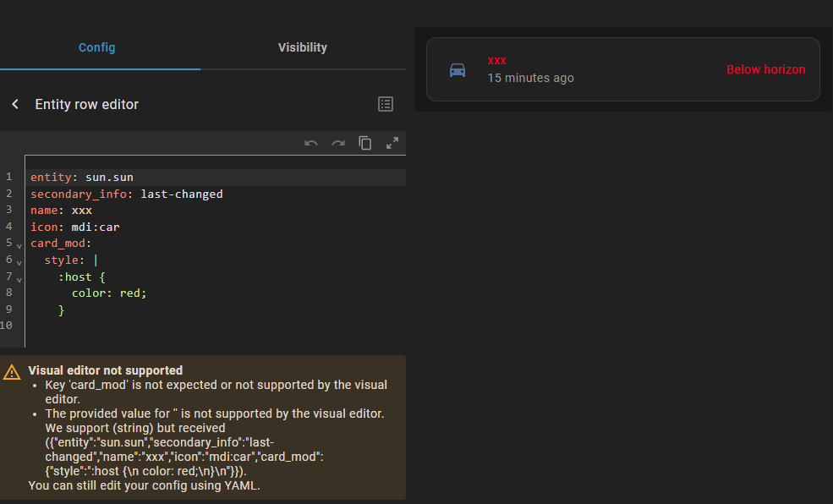The height and width of the screenshot is (504, 833).
Task: Switch to the Visibility tab
Action: (302, 47)
